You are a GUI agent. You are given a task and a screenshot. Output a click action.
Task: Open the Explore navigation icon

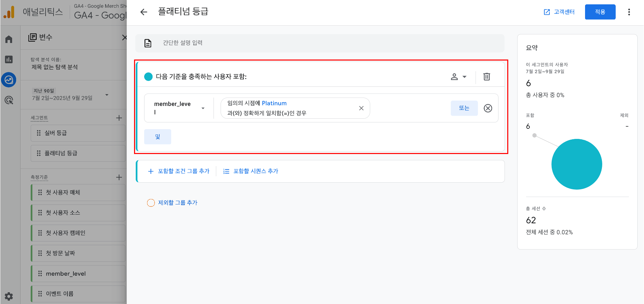tap(8, 80)
